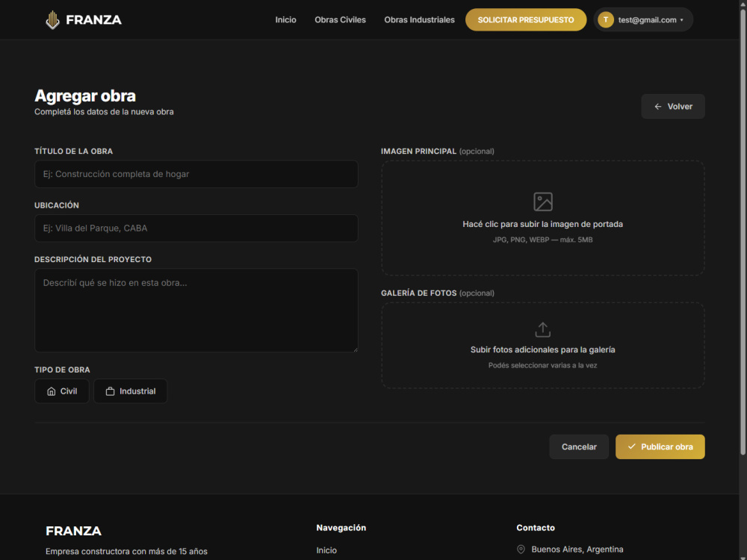This screenshot has width=747, height=560.
Task: Click the footer 'Navegación' heading
Action: coord(341,528)
